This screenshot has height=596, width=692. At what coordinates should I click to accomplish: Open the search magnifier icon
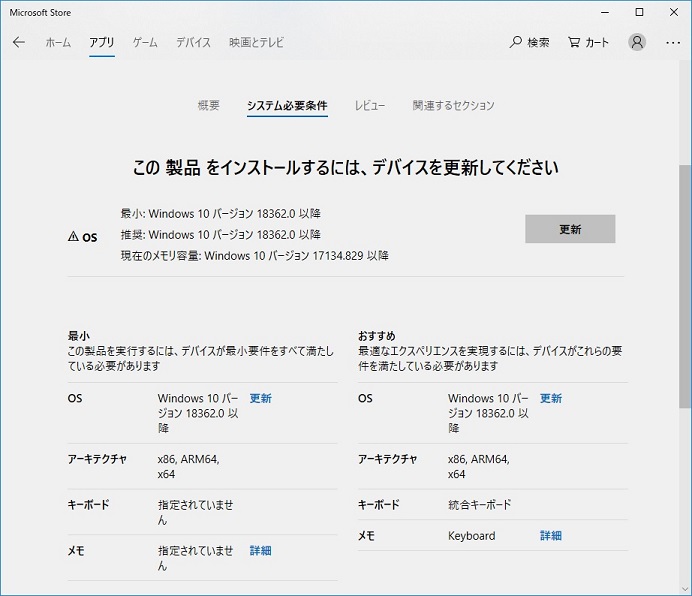pyautogui.click(x=515, y=42)
